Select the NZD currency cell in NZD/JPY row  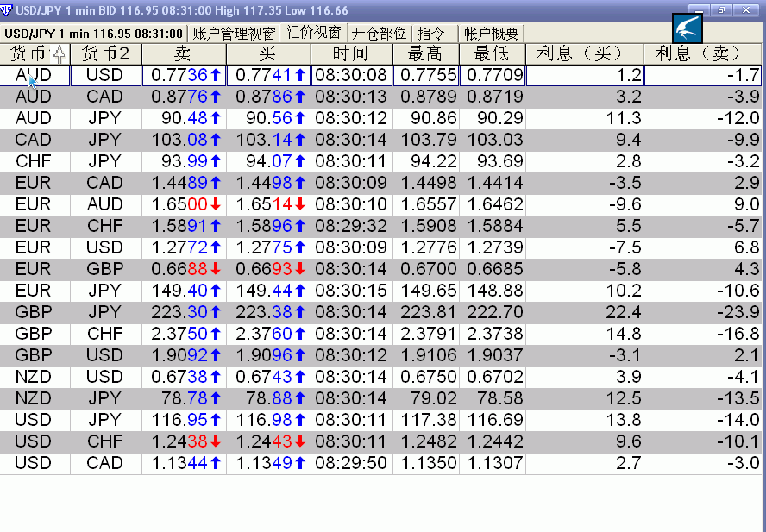tap(34, 398)
